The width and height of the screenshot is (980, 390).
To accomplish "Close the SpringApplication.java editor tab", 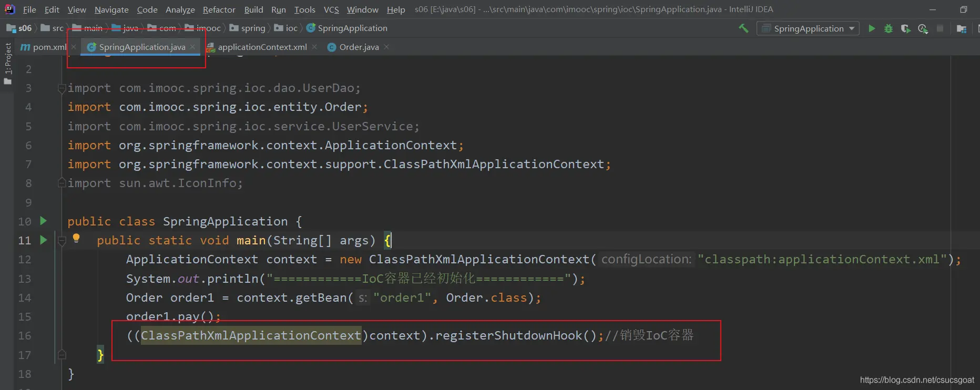I will coord(192,47).
